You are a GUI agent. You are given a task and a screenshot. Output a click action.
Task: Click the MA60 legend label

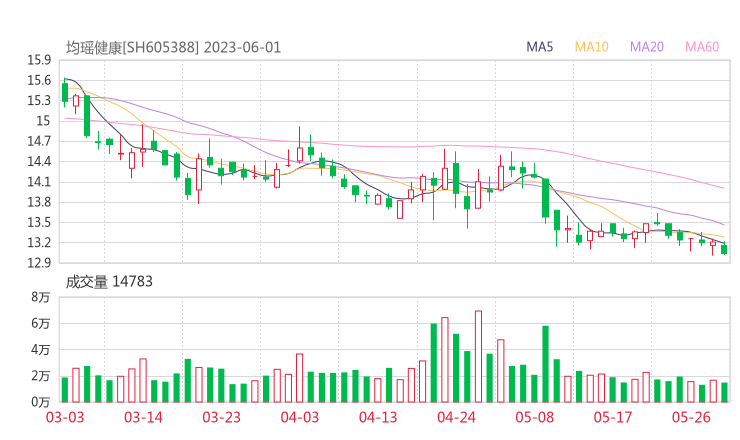(x=702, y=47)
